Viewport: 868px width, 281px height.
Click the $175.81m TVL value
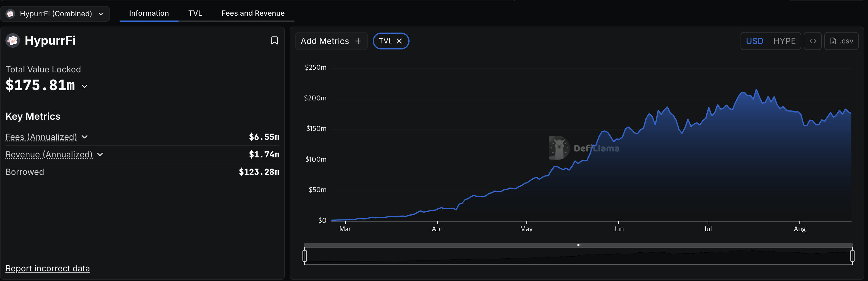[x=40, y=85]
